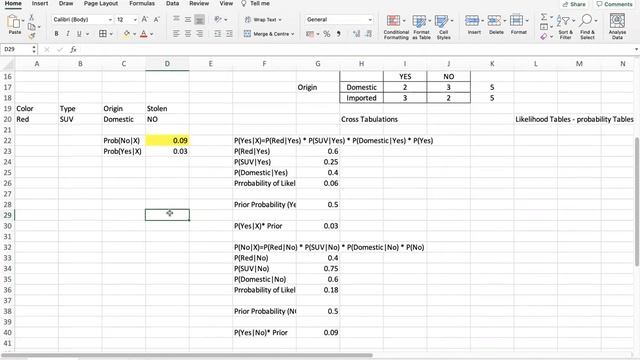
Task: Expand the Merge & Centre options arrow
Action: tap(293, 34)
